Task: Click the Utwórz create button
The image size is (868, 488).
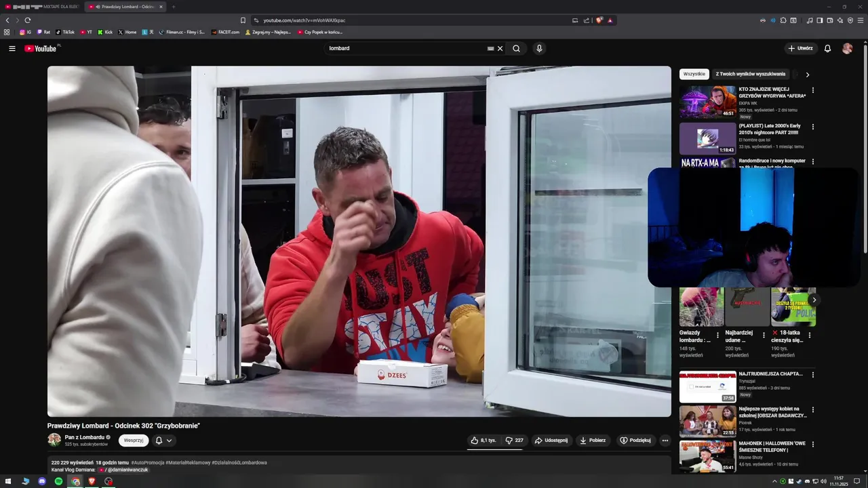Action: [800, 48]
